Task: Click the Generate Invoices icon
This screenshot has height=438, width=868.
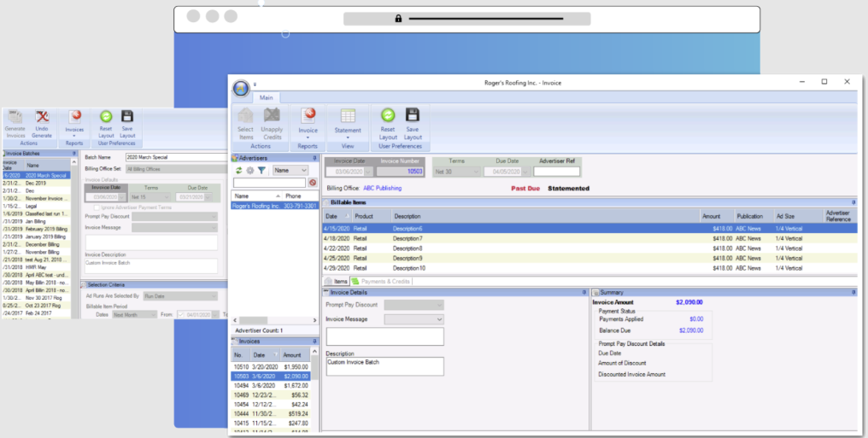Action: pos(15,118)
